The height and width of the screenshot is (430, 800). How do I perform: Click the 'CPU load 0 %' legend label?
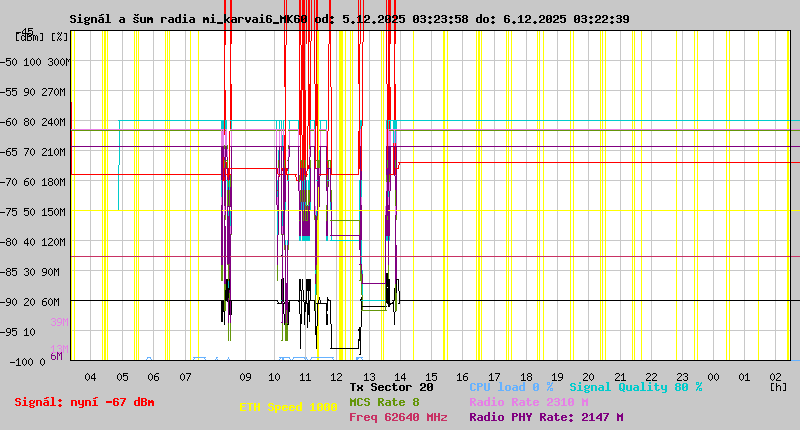pyautogui.click(x=511, y=387)
